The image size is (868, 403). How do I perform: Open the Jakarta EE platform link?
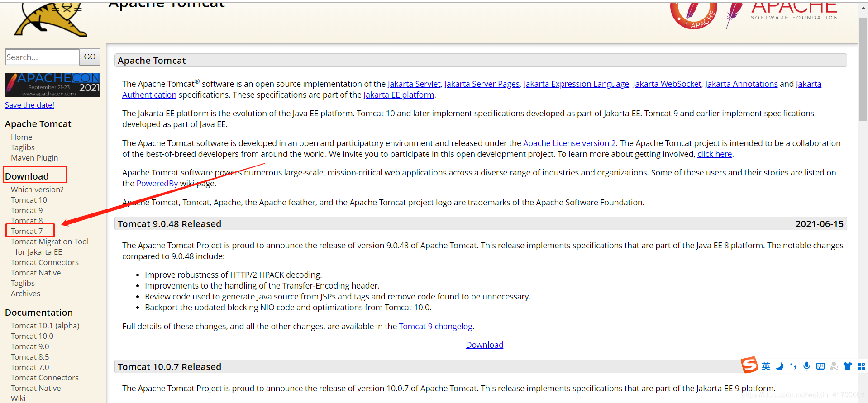coord(399,95)
